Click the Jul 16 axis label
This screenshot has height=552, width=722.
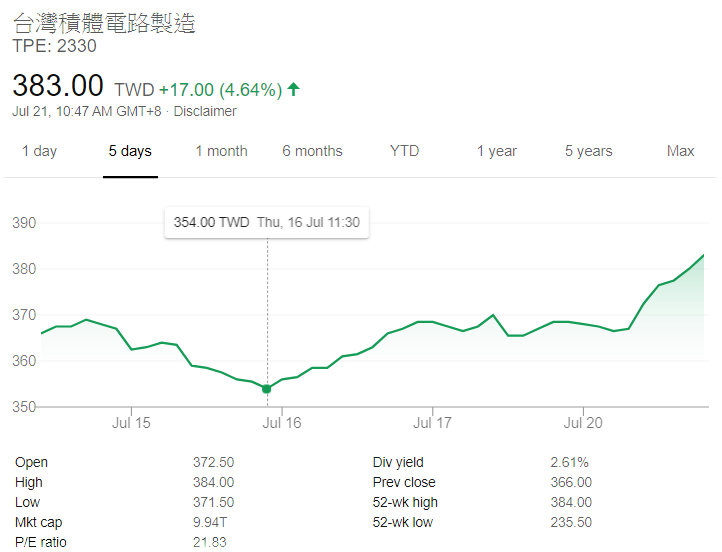point(282,423)
